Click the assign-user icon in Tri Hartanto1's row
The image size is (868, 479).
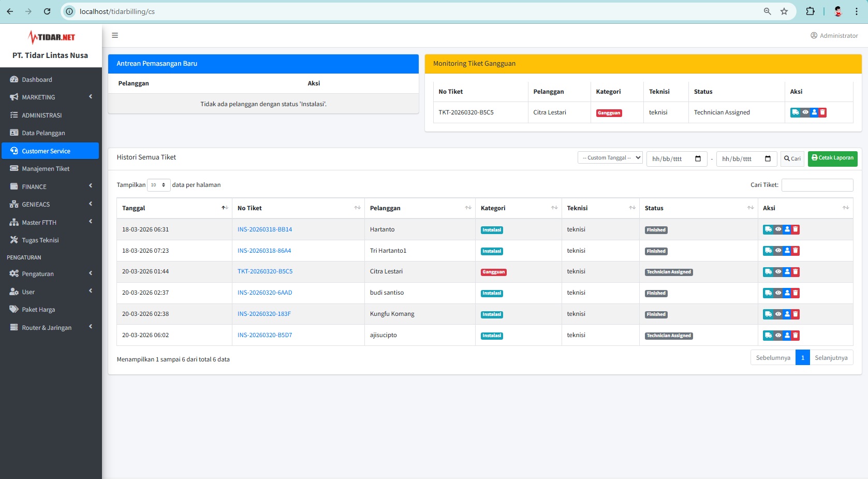click(x=787, y=251)
